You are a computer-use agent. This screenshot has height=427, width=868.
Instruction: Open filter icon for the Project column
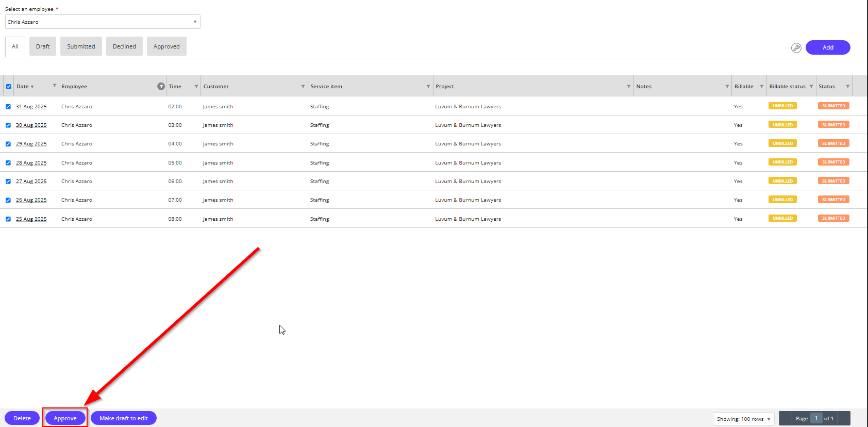point(629,86)
